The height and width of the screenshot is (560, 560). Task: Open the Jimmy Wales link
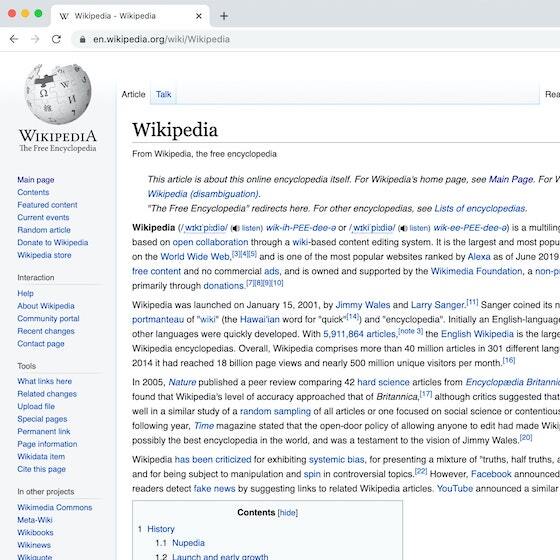coord(363,305)
